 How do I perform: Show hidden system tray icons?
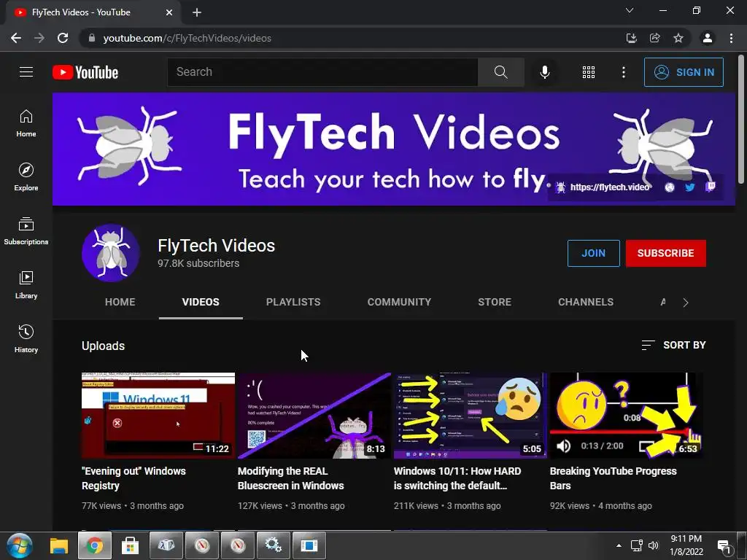point(619,545)
